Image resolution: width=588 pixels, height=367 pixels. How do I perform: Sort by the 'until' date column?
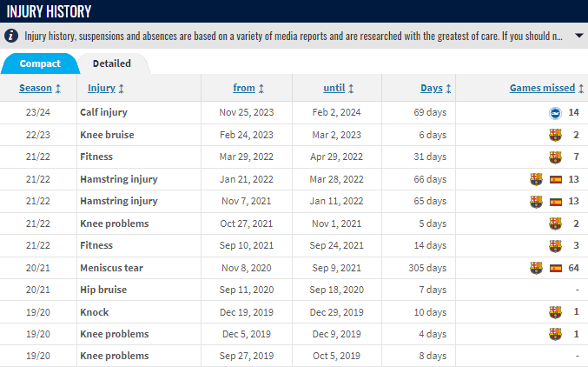pos(334,88)
